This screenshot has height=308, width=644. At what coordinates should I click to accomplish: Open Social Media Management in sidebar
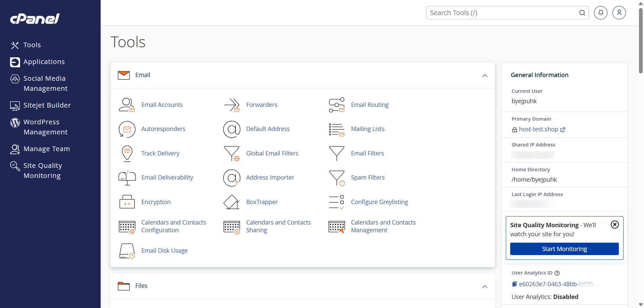click(x=39, y=83)
